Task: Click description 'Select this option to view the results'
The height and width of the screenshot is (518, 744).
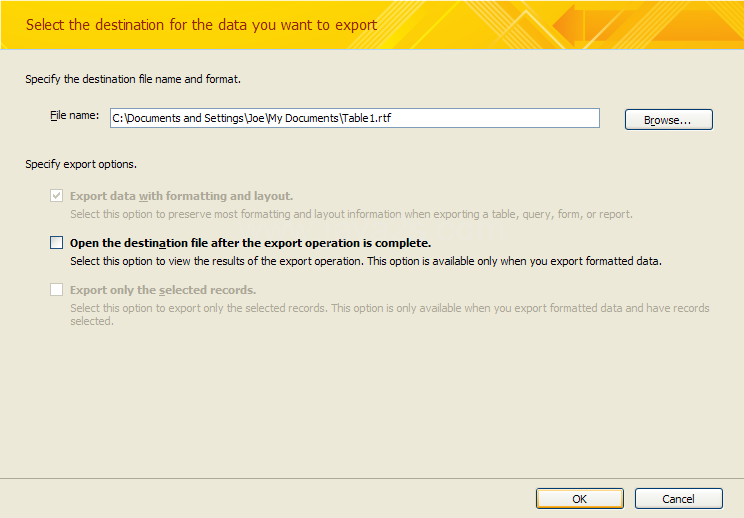Action: pos(366,261)
